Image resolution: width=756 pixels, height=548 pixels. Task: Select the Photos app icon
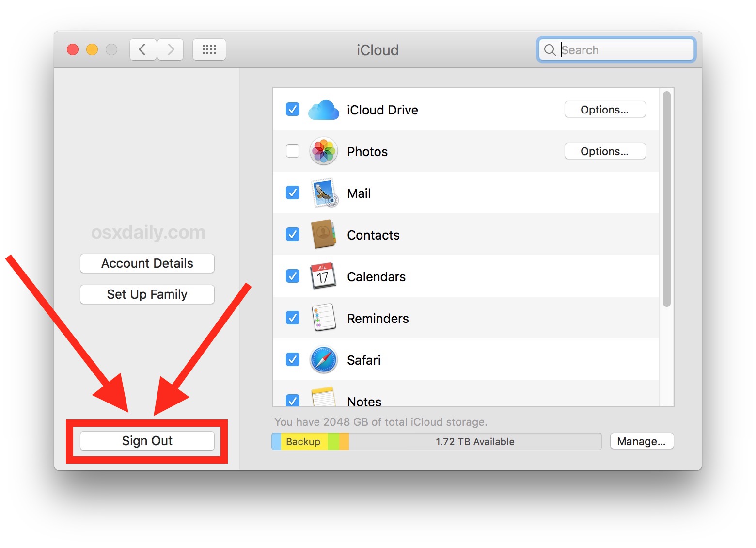323,151
